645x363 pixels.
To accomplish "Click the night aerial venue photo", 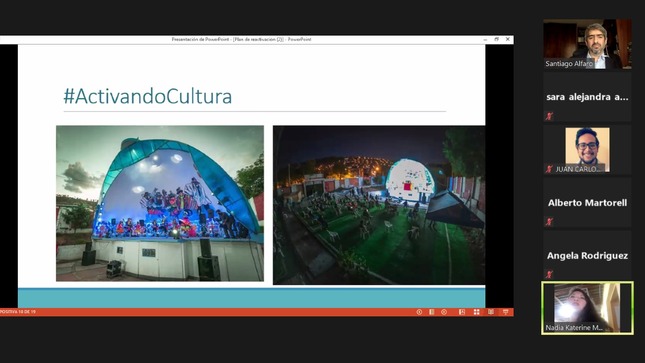I will pos(379,205).
